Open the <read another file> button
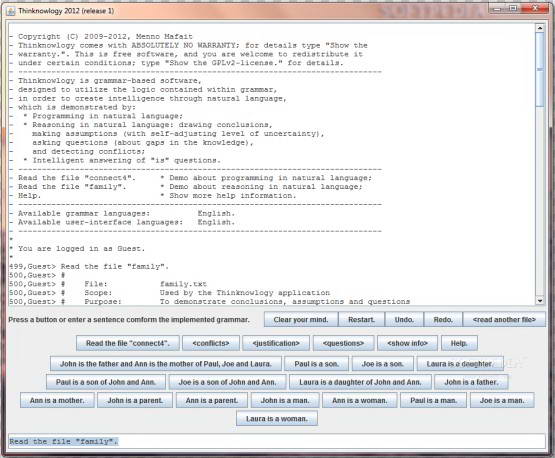 [504, 320]
